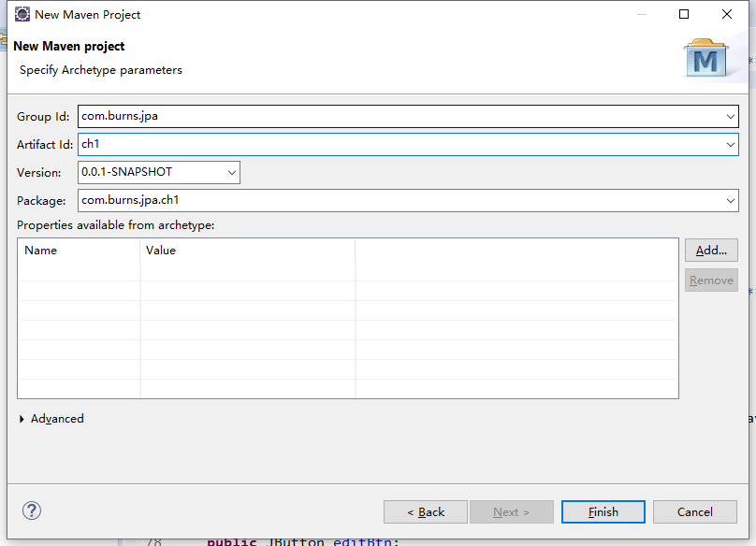
Task: Click the Back button
Action: pos(426,511)
